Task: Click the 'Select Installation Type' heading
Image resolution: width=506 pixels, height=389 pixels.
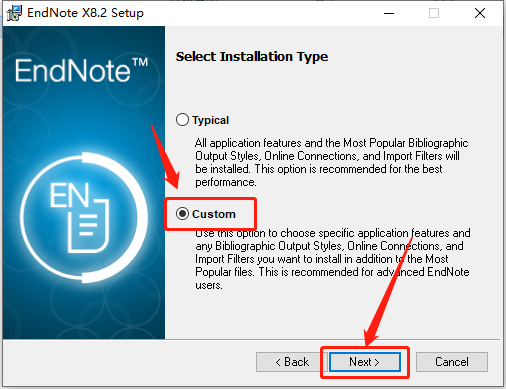Action: point(252,56)
